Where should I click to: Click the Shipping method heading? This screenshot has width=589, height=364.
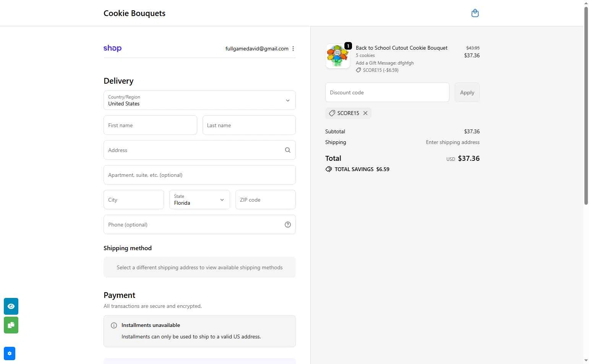128,248
